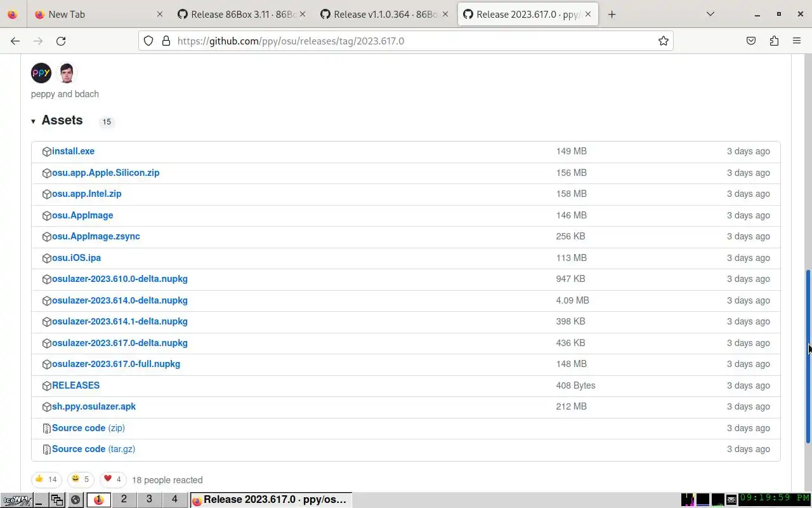Download sh.ppy.osulazer.apk
This screenshot has width=812, height=508.
tap(94, 406)
